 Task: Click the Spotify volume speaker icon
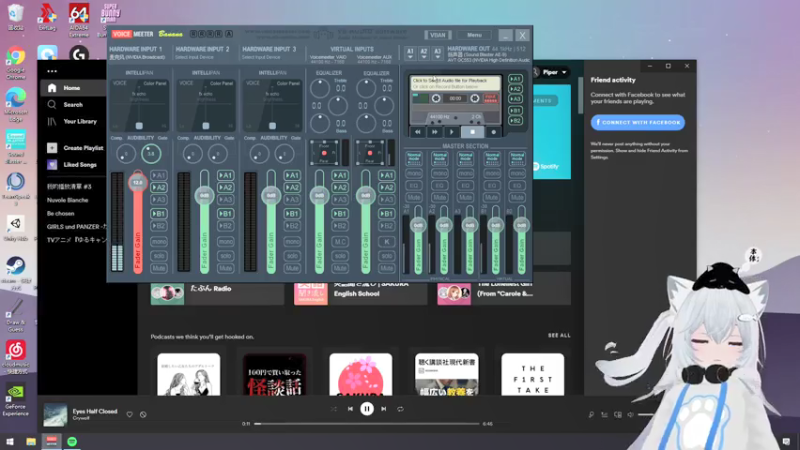[631, 415]
